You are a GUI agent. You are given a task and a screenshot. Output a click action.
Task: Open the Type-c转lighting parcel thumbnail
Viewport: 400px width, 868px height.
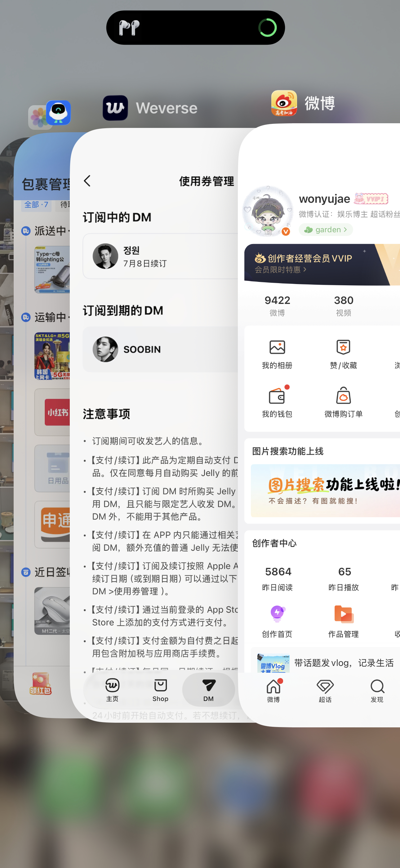click(x=52, y=269)
